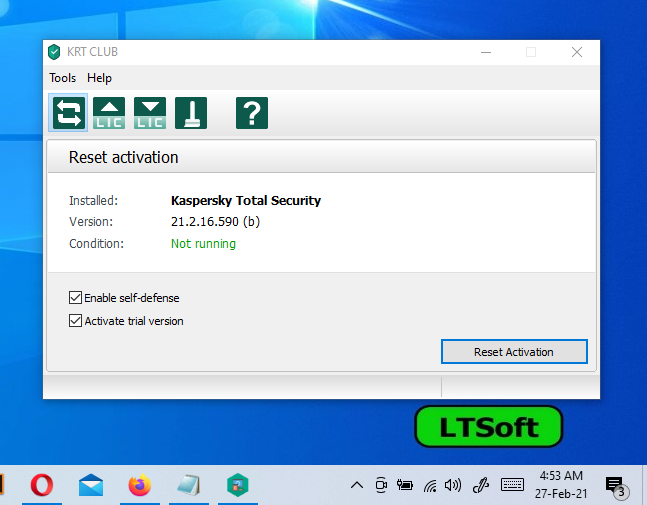Click the battery power tray icon
Screen dimensions: 647x505
(405, 485)
